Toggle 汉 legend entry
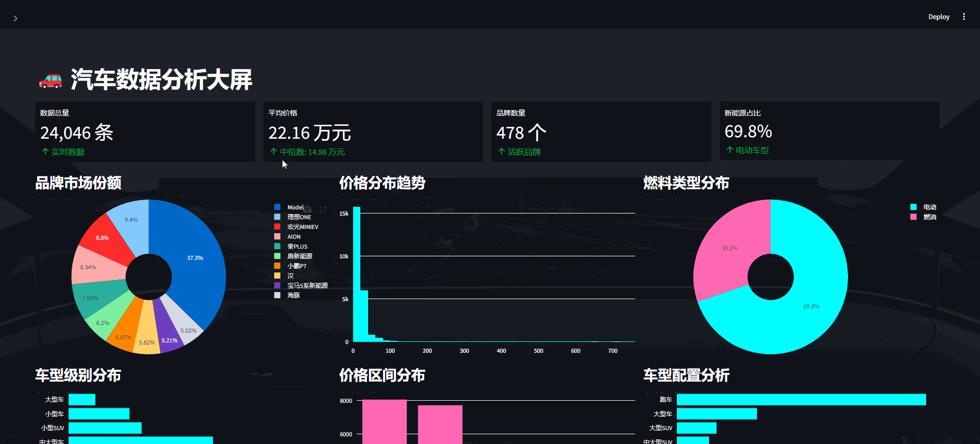This screenshot has width=980, height=444. click(x=284, y=276)
